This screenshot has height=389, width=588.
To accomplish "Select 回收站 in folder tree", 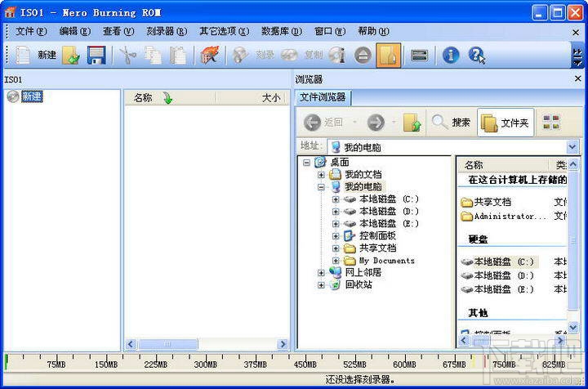I will [359, 284].
